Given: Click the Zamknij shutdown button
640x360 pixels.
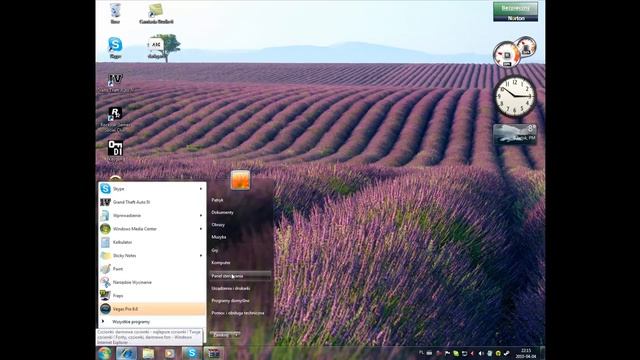Looking at the screenshot, I should coord(222,335).
